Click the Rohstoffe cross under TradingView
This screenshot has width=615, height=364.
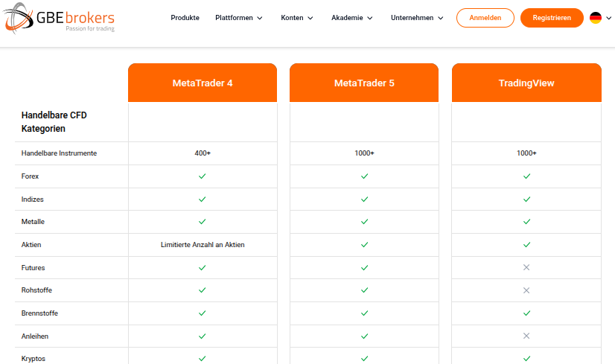coord(526,290)
